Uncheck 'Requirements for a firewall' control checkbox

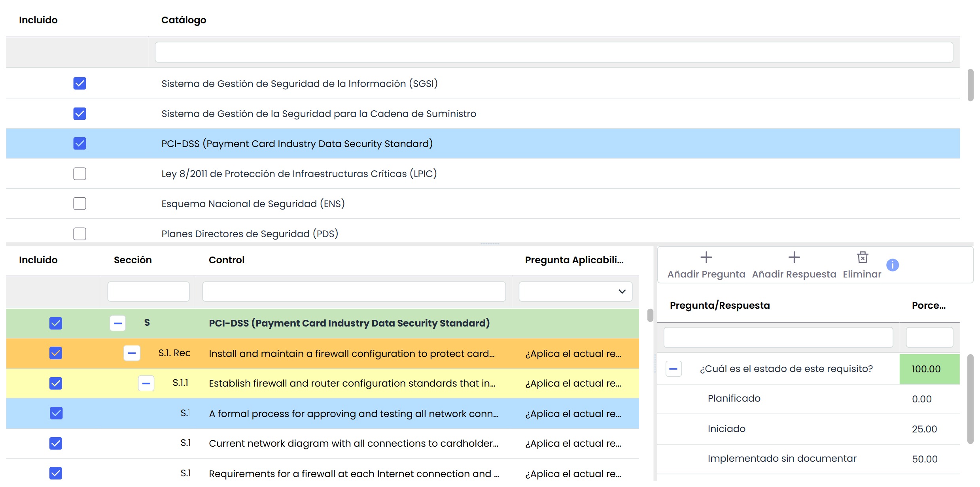coord(56,473)
